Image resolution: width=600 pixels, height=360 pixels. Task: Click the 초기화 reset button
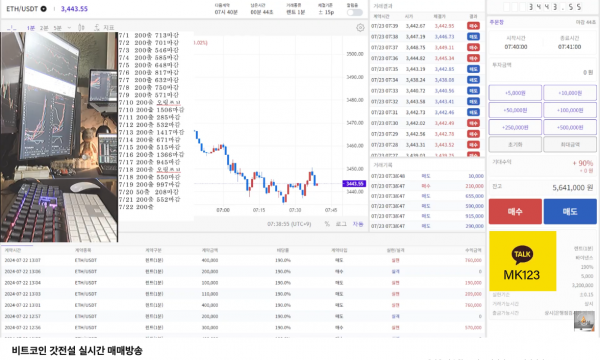[515, 145]
